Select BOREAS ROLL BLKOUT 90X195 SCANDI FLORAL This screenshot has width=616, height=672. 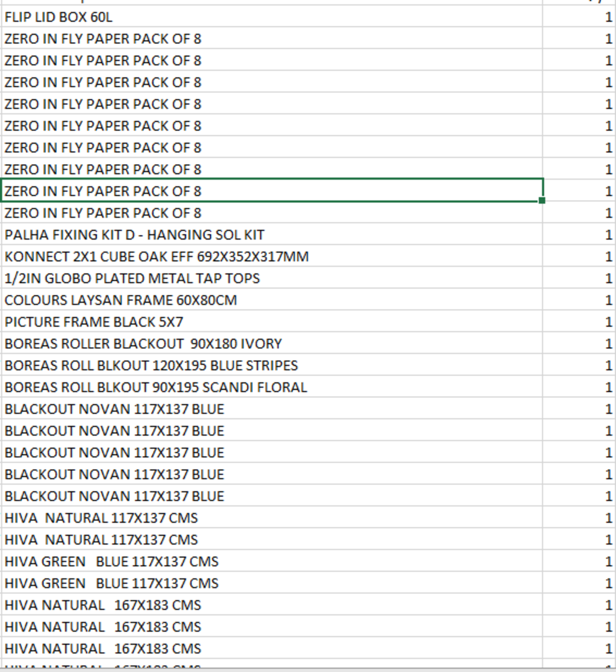click(272, 387)
